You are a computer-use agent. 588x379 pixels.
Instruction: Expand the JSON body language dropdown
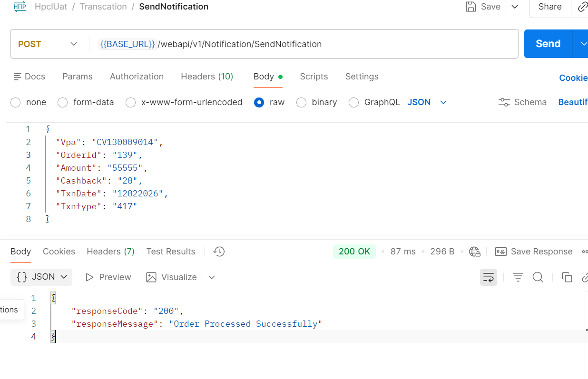pos(427,102)
